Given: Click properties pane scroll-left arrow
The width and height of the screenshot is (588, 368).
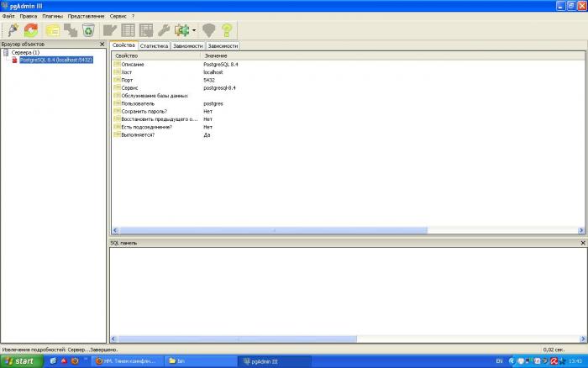Looking at the screenshot, I should click(x=116, y=230).
